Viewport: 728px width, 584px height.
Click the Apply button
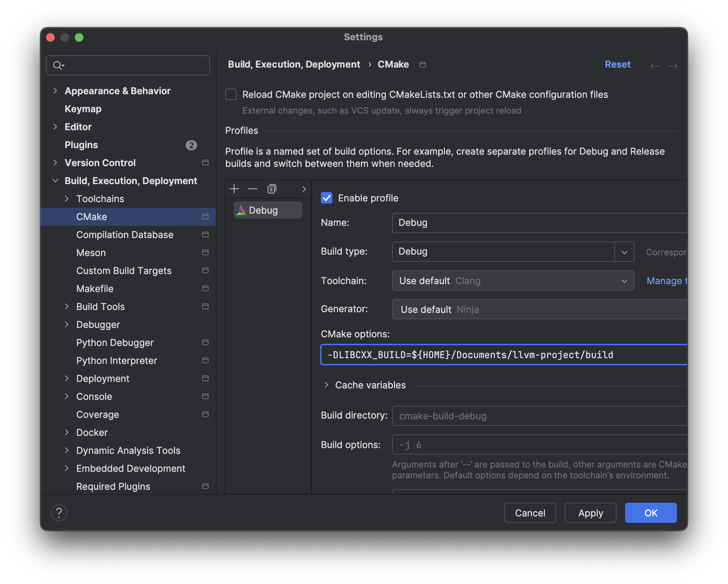(x=590, y=513)
